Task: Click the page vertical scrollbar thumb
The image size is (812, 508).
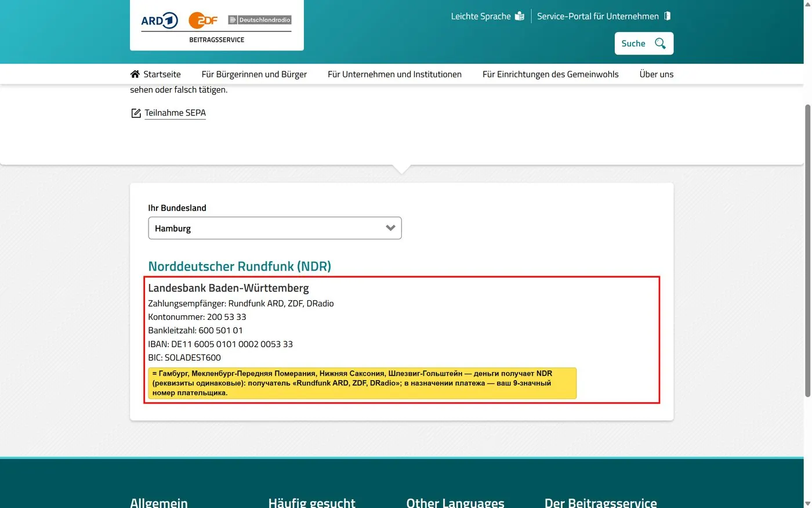Action: tap(807, 251)
